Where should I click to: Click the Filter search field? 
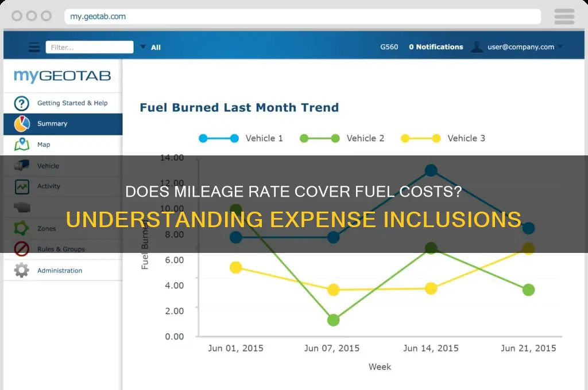pos(90,47)
